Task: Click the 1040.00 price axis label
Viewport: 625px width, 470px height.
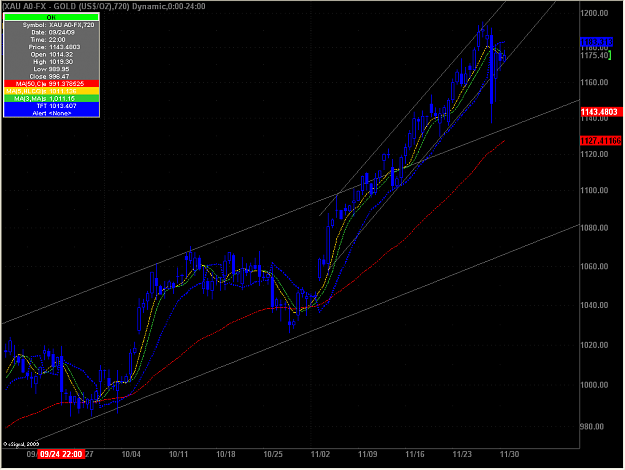Action: tap(594, 305)
